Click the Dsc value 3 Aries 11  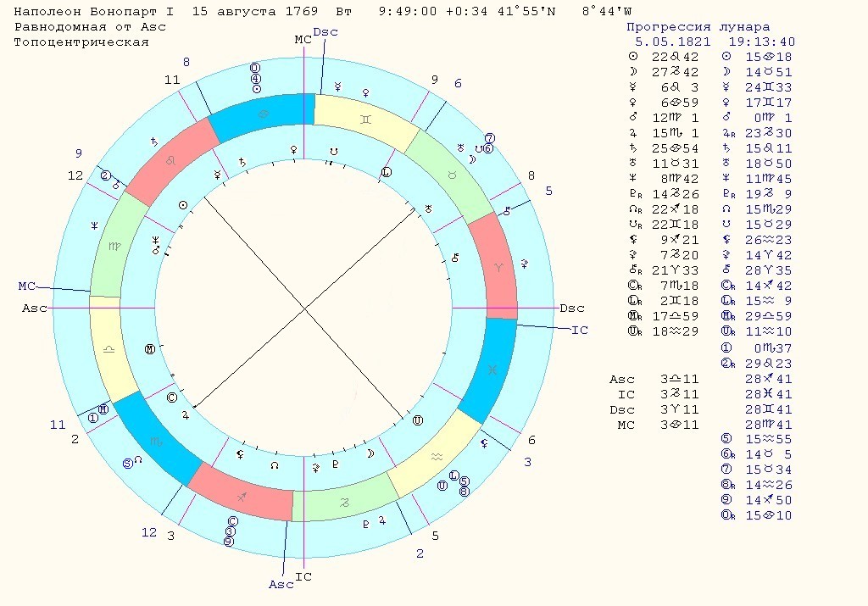679,410
